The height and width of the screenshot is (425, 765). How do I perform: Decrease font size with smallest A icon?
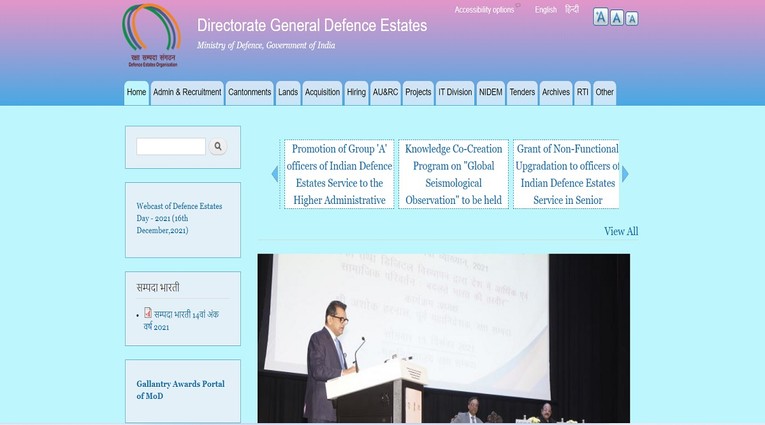[631, 18]
